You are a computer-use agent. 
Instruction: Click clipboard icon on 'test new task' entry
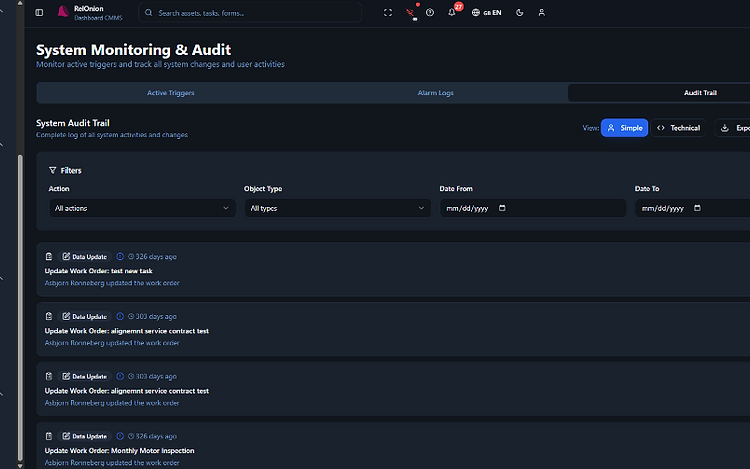49,257
